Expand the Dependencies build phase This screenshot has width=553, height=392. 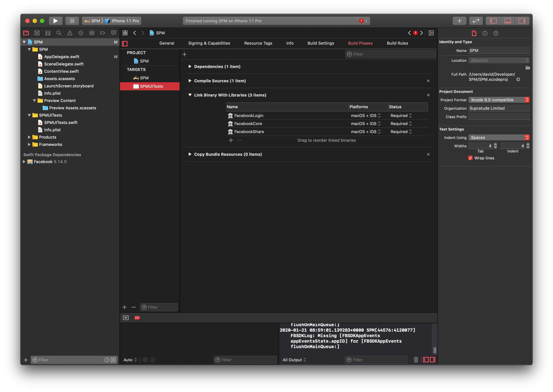coord(190,66)
